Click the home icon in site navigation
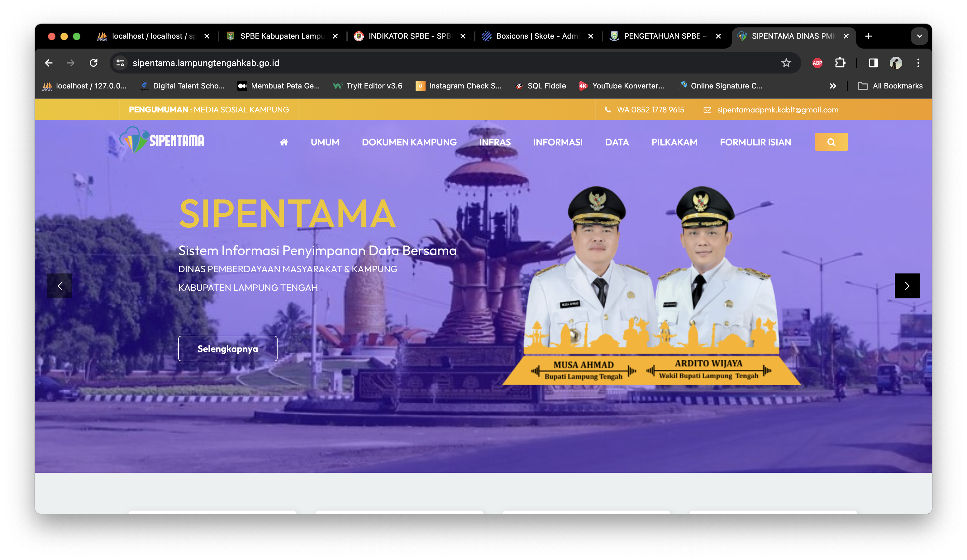 click(x=283, y=142)
